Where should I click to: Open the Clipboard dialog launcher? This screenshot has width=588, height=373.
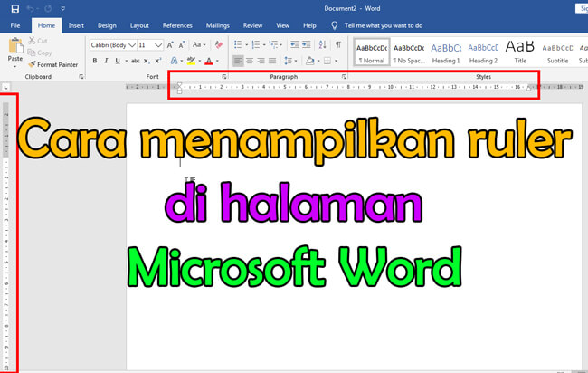(x=81, y=77)
